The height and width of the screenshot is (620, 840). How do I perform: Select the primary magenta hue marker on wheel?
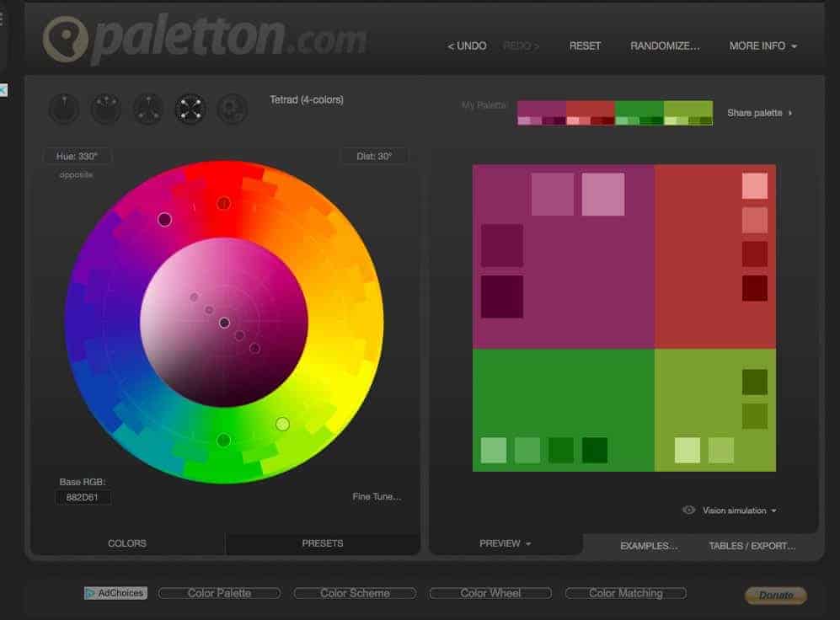click(164, 219)
